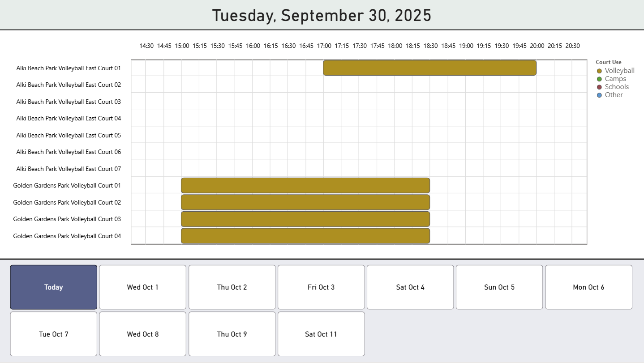Click the Alki Court 01 volleyball reservation bar
This screenshot has height=363, width=644.
tap(429, 68)
